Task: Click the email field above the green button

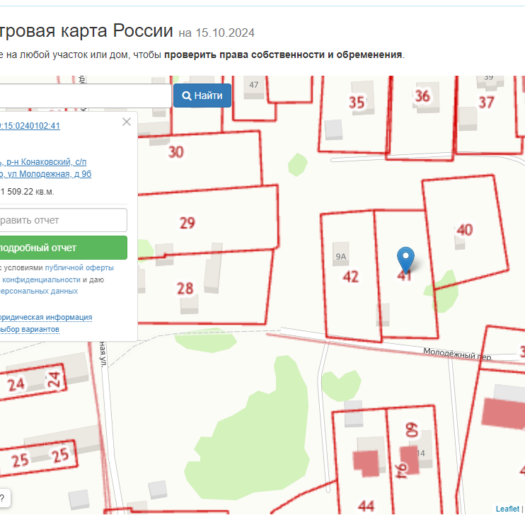Action: 63,220
